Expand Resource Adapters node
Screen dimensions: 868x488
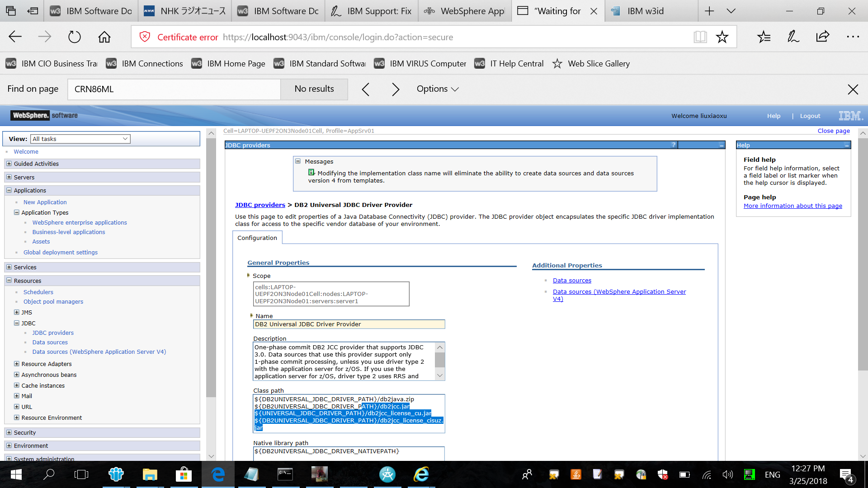pyautogui.click(x=16, y=364)
